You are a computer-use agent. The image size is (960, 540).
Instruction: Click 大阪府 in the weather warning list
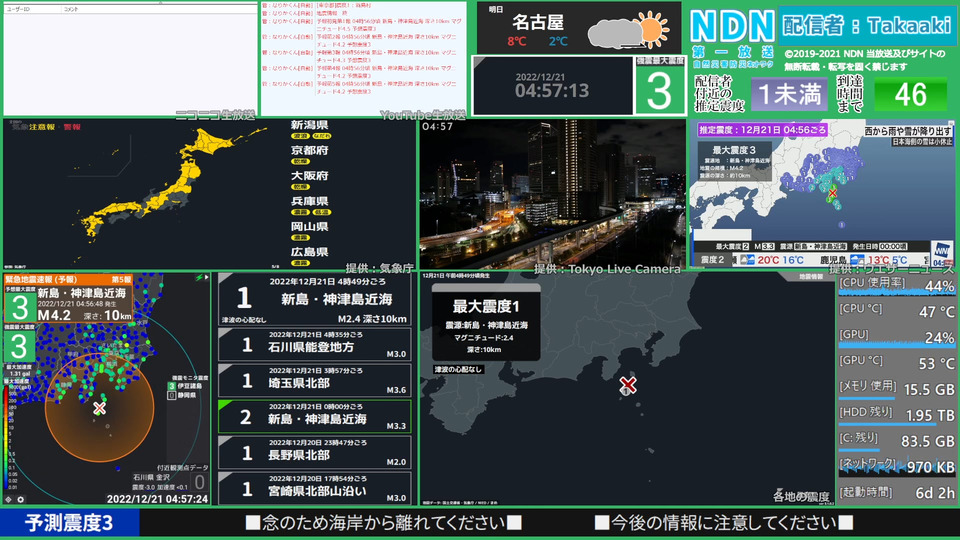click(x=309, y=176)
